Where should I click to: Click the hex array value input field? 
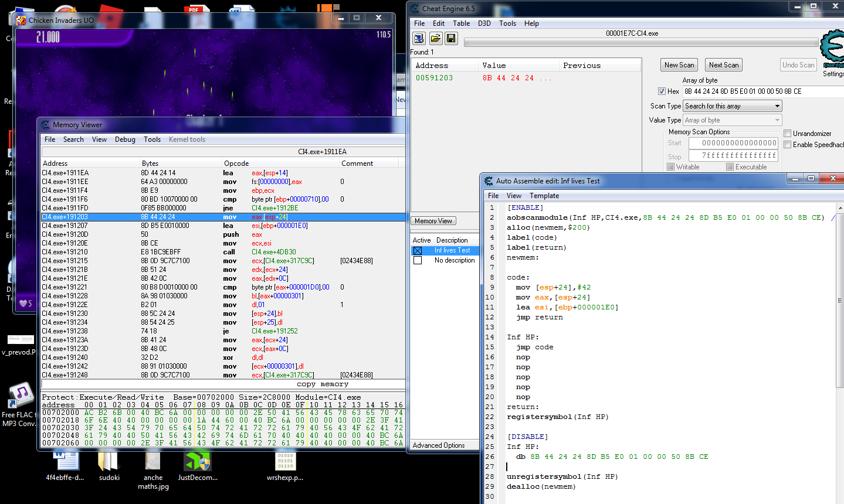pos(762,91)
